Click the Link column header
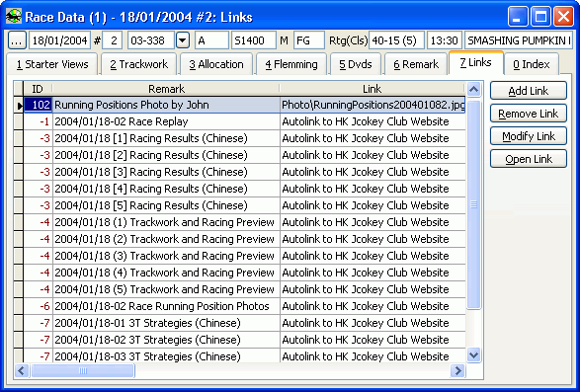This screenshot has height=392, width=580. pyautogui.click(x=373, y=89)
